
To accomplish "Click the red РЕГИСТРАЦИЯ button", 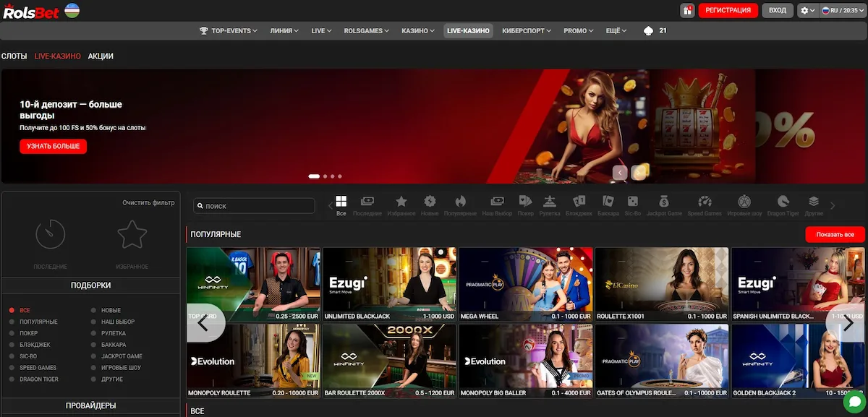I will click(x=728, y=10).
